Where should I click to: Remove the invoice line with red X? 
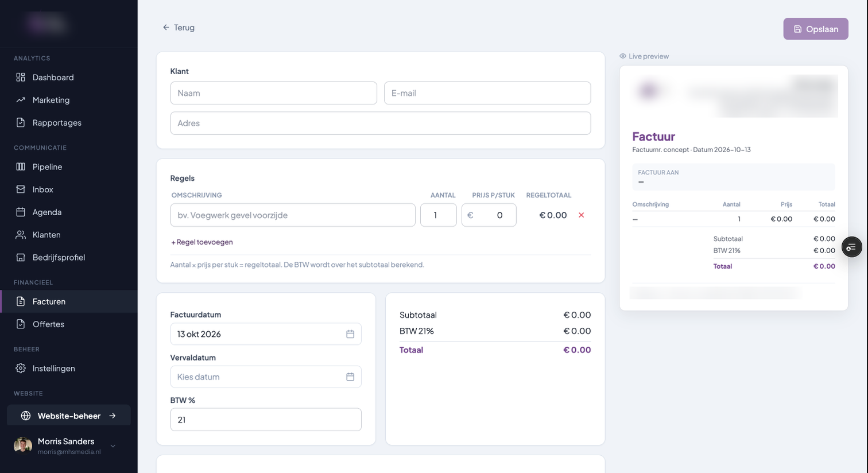pyautogui.click(x=581, y=215)
